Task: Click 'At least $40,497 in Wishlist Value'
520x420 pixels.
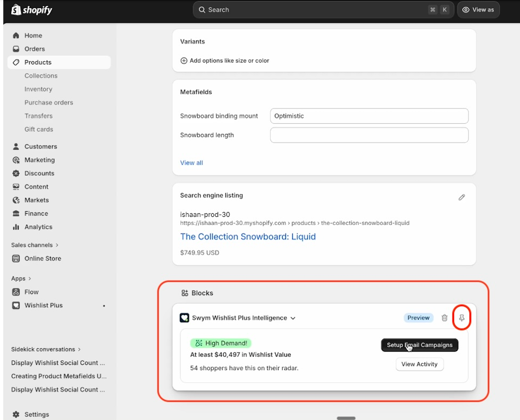Action: tap(240, 355)
